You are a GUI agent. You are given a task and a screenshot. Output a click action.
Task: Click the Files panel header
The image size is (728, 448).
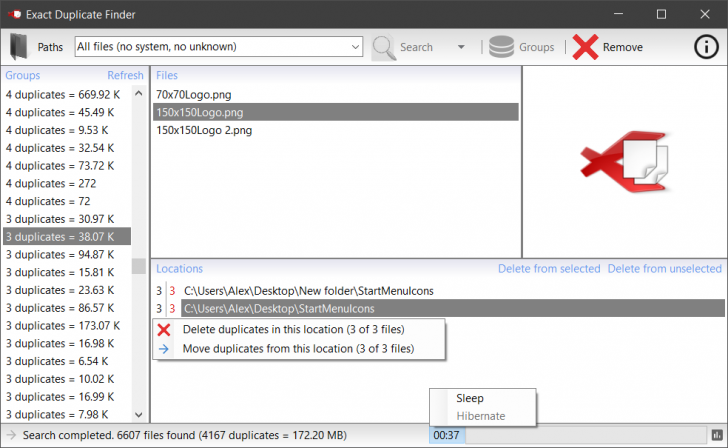(x=167, y=75)
